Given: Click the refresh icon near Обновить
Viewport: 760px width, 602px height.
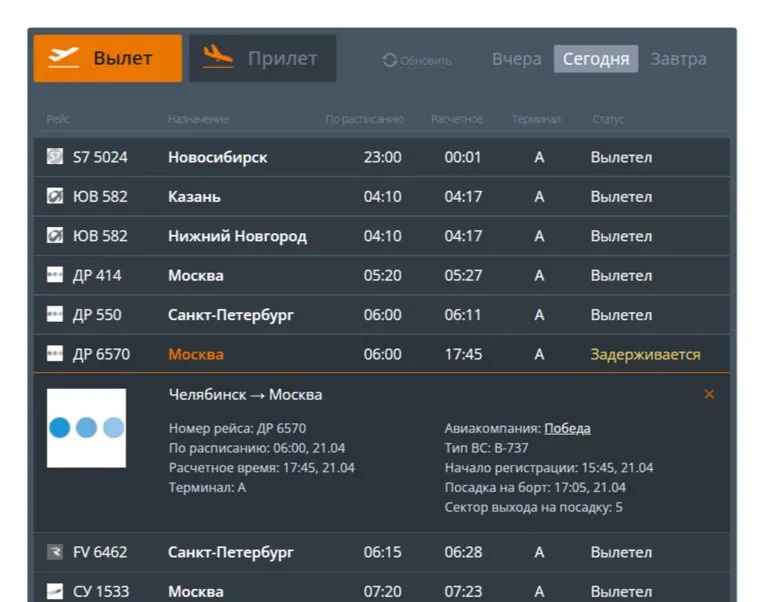Looking at the screenshot, I should point(389,60).
